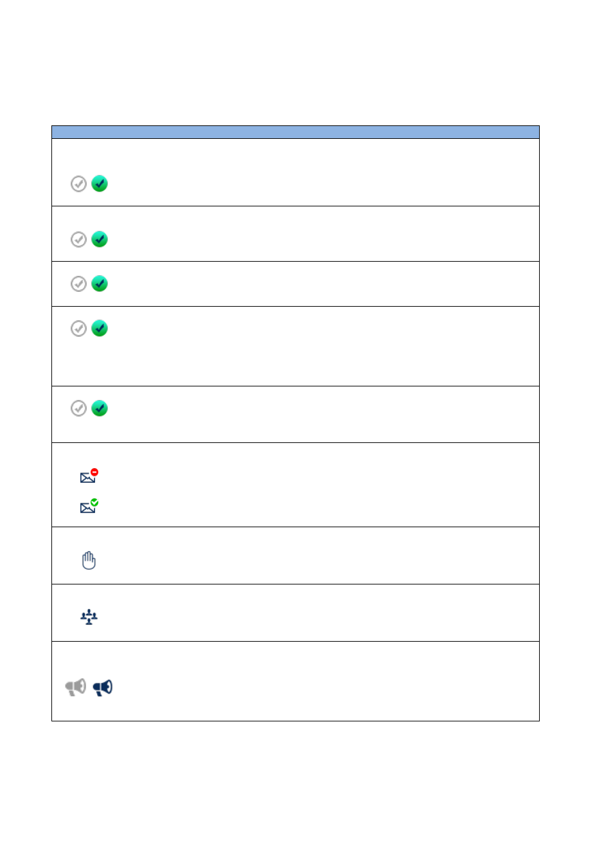Toggle the gray checkmark in the third row
613x868 pixels.
tap(78, 284)
